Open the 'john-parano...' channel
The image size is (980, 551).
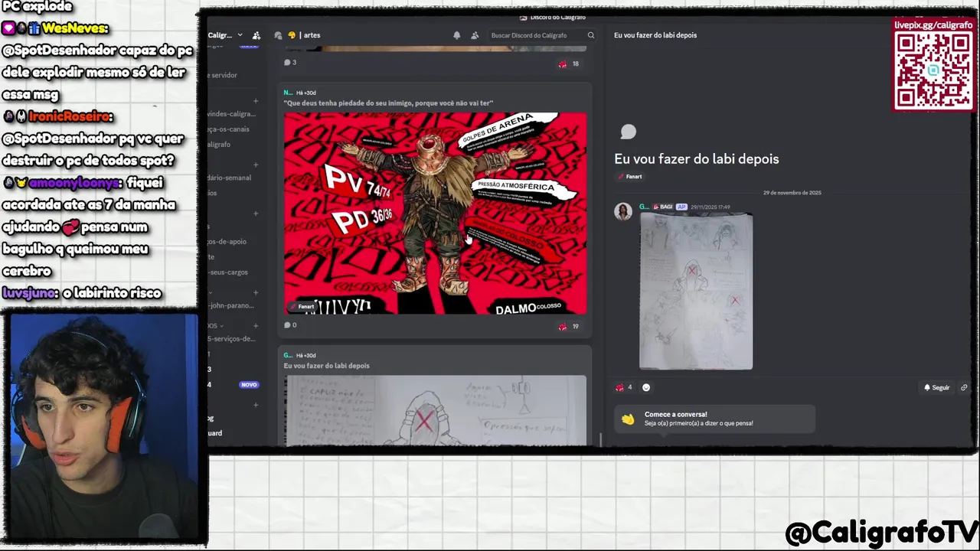tap(230, 305)
